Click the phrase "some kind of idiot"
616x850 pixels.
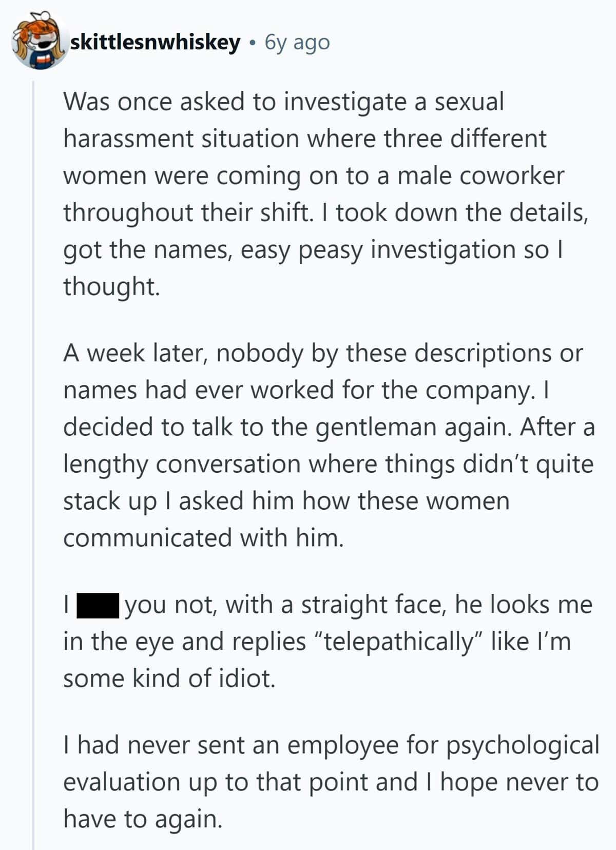[169, 679]
